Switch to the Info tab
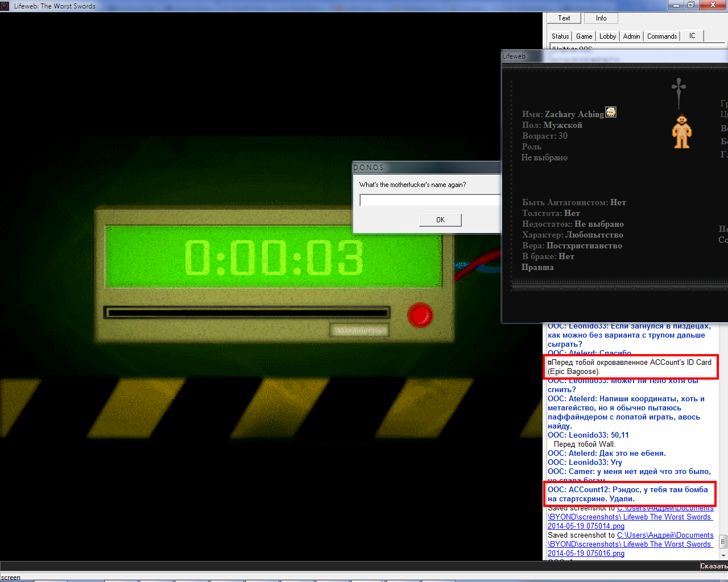The height and width of the screenshot is (582, 728). click(601, 18)
